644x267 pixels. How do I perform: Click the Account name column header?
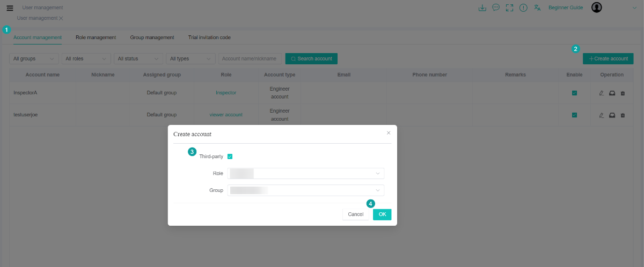click(x=42, y=75)
